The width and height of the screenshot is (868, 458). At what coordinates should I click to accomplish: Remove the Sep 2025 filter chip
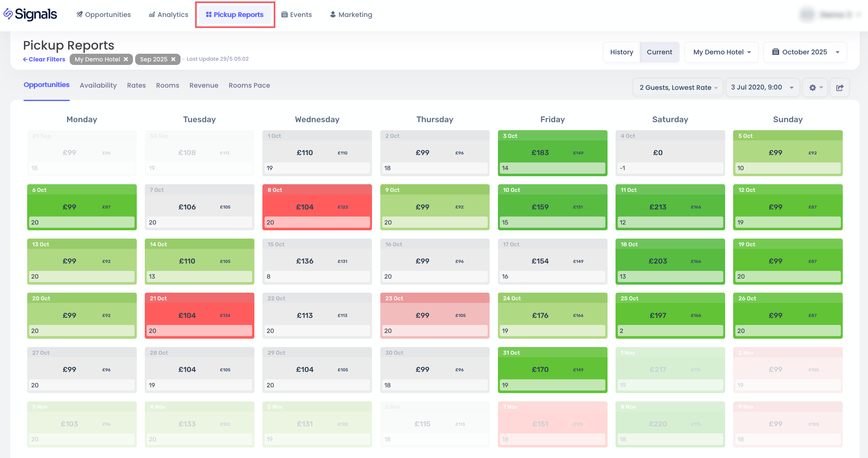coord(173,59)
